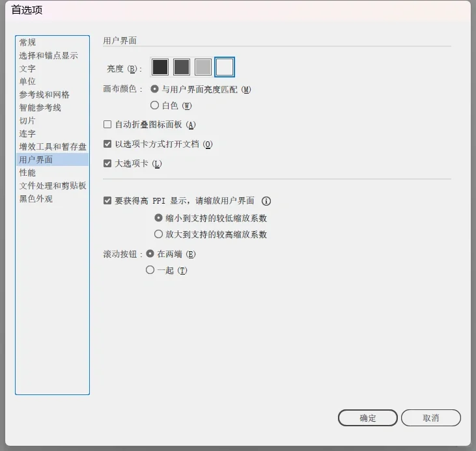Toggle the 高 PPI 显示 scaling checkbox
This screenshot has height=451, width=476.
tap(107, 200)
